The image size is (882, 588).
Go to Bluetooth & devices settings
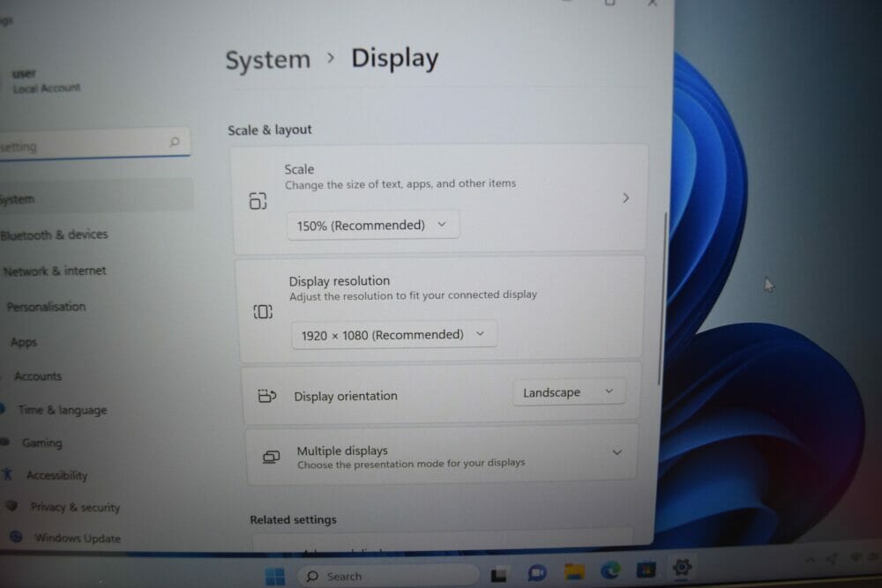point(54,234)
